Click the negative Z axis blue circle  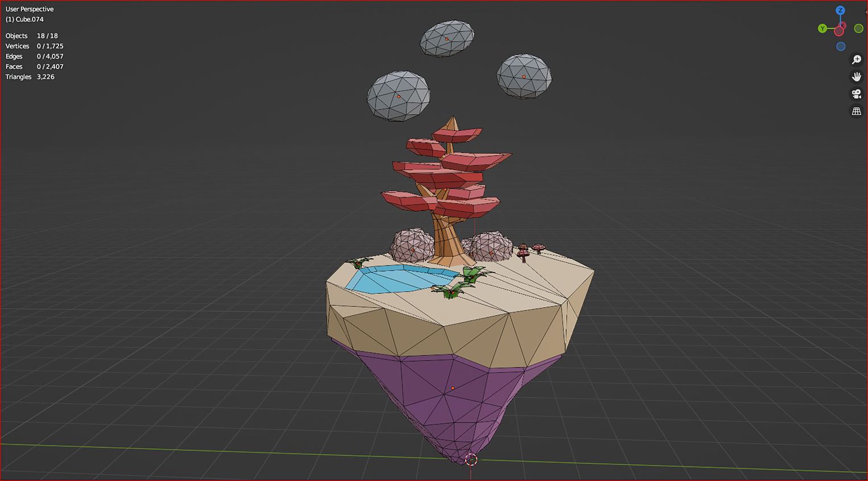pos(840,46)
